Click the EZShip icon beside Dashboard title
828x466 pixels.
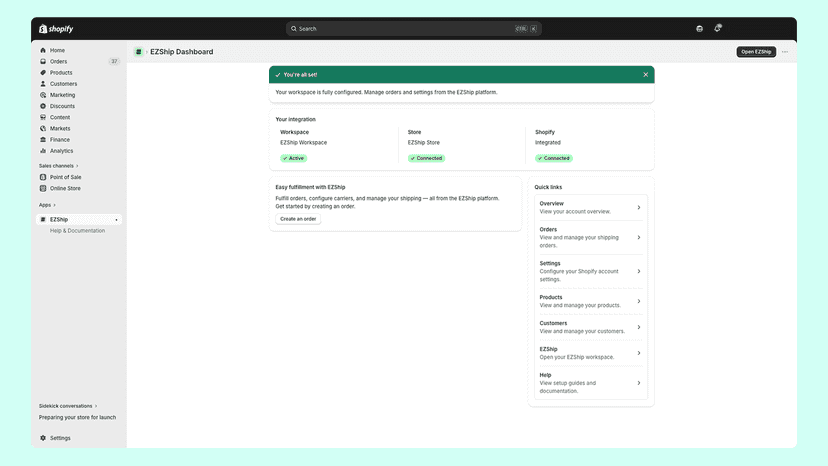point(138,52)
